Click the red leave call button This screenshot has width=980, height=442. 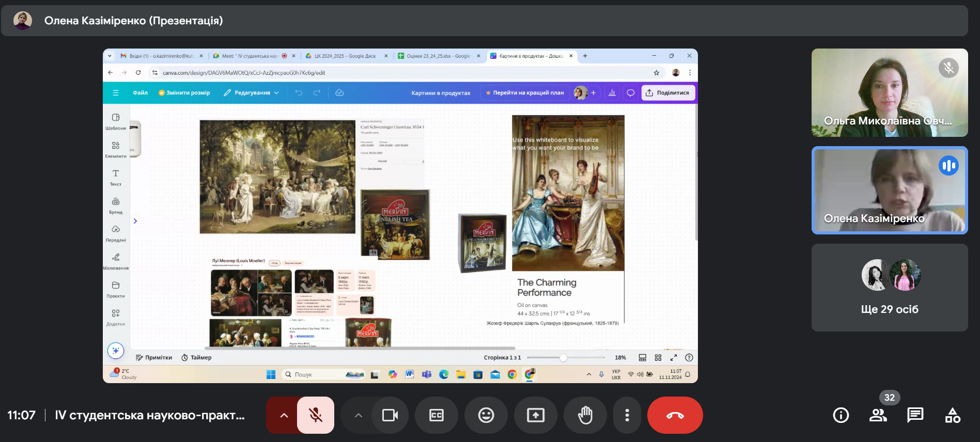[675, 415]
